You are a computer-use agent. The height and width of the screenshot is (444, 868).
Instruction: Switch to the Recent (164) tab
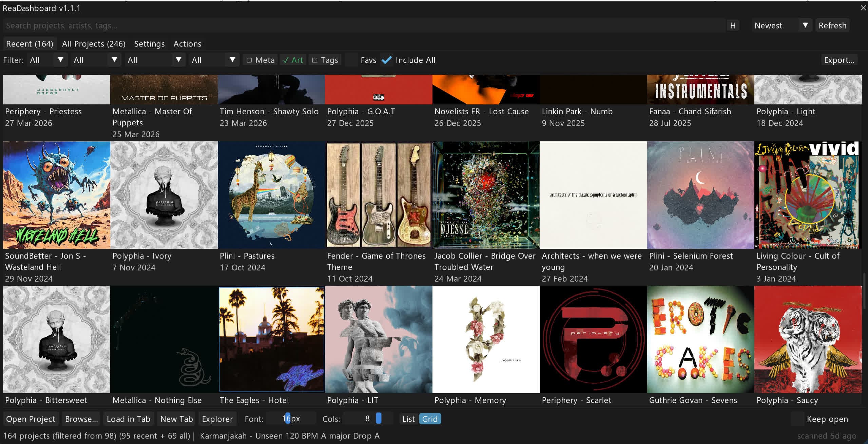pyautogui.click(x=30, y=44)
